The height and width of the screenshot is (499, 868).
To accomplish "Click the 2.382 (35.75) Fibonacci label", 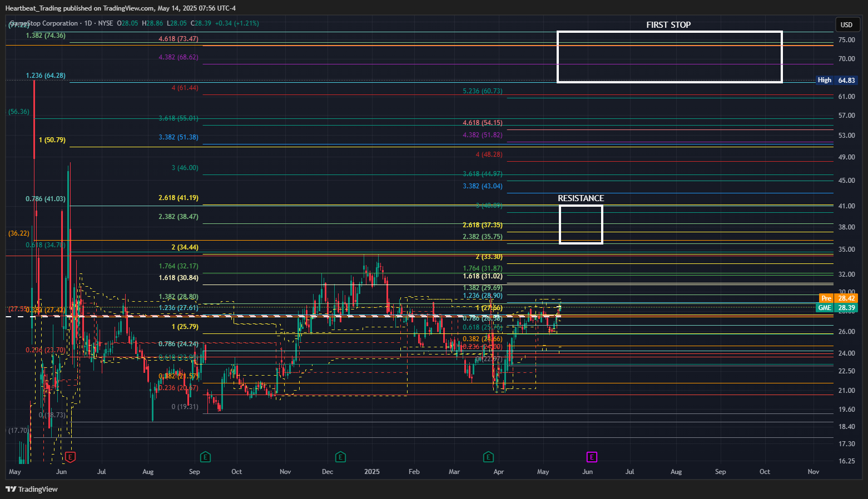I will [483, 237].
